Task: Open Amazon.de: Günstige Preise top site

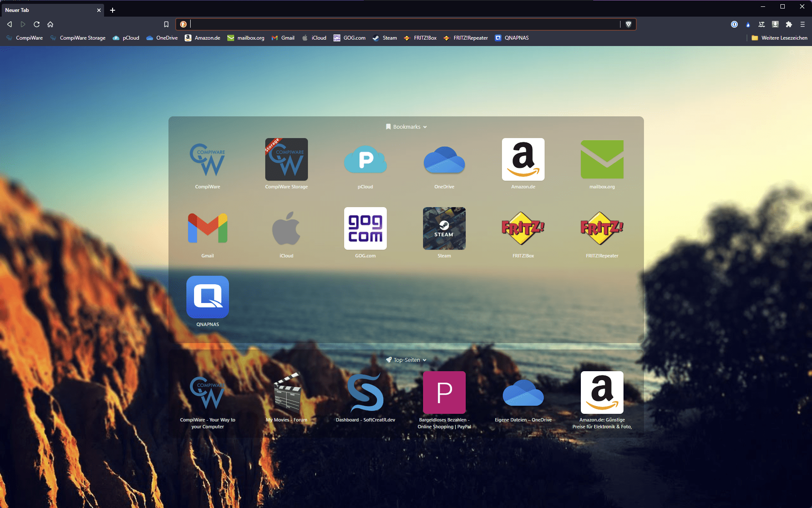Action: tap(602, 401)
